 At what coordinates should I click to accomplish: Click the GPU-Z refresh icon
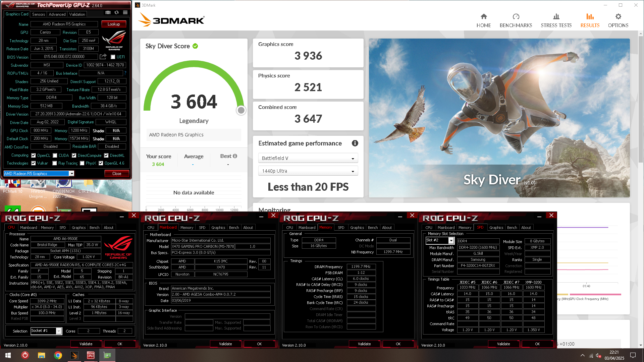(x=116, y=12)
